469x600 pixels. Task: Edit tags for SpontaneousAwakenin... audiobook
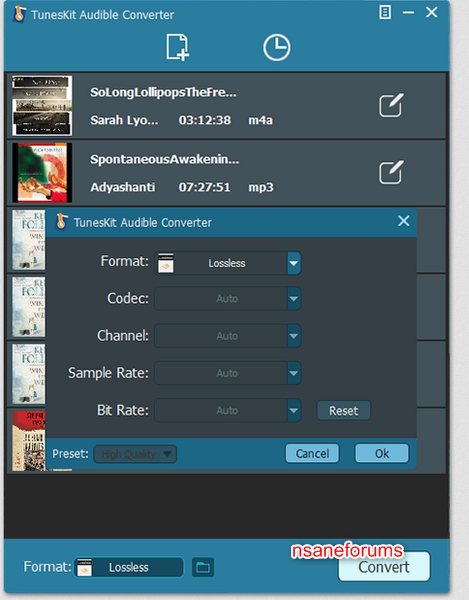(x=391, y=172)
